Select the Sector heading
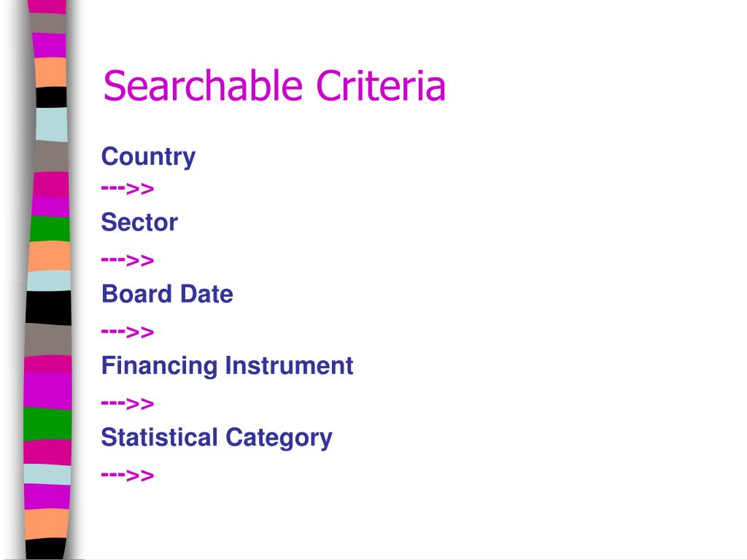 pos(139,222)
